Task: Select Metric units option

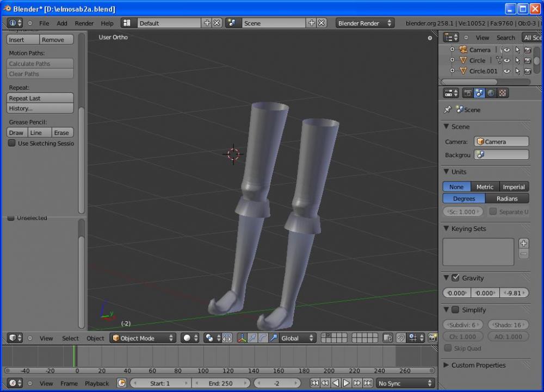Action: [484, 187]
